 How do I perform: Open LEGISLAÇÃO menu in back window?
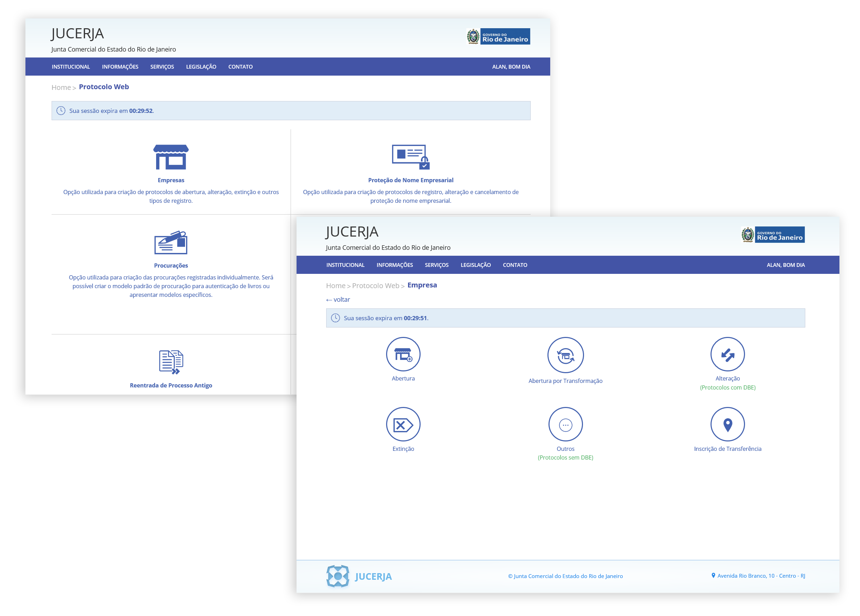coord(201,67)
